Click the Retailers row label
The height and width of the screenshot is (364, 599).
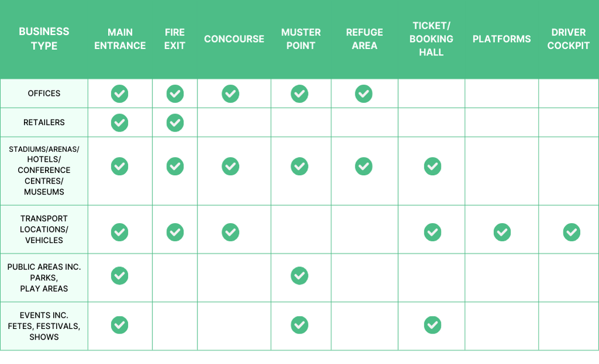click(x=44, y=122)
